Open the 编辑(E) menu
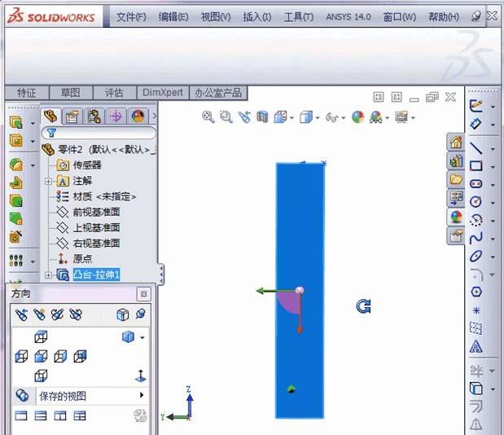Viewport: 504px width, 435px height. click(173, 17)
